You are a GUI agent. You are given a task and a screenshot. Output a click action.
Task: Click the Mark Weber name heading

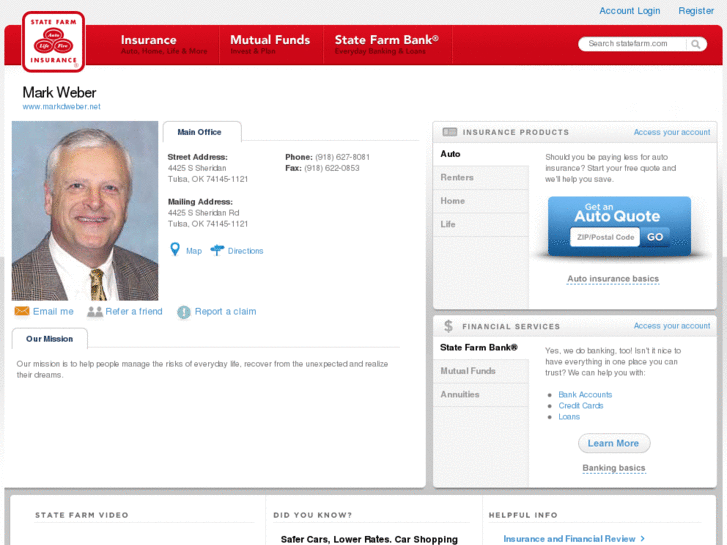coord(59,93)
